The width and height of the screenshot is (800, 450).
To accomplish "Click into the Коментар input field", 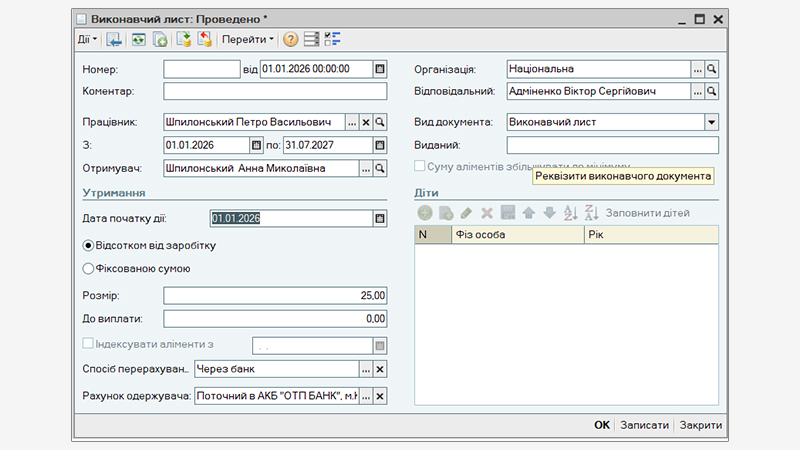I will (275, 91).
